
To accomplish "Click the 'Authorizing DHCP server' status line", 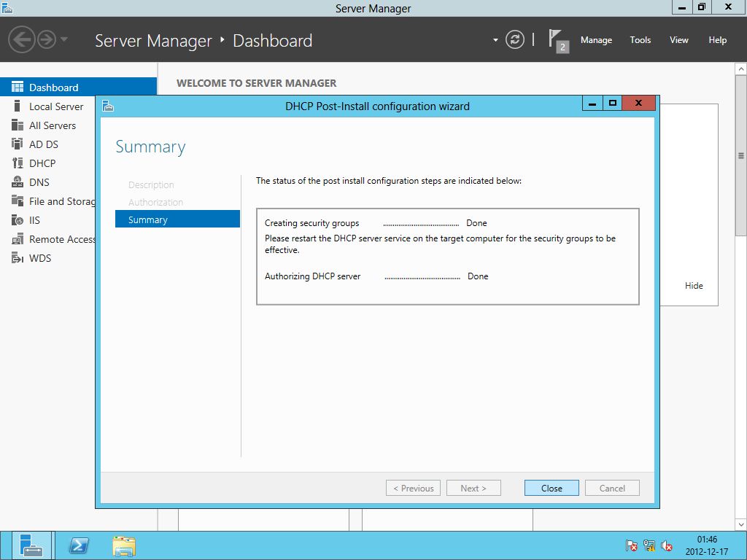I will pos(376,276).
